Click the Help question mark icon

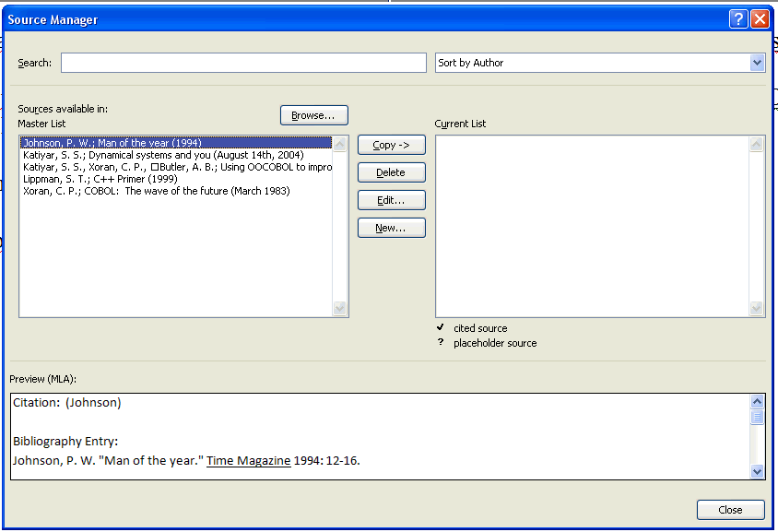click(737, 19)
